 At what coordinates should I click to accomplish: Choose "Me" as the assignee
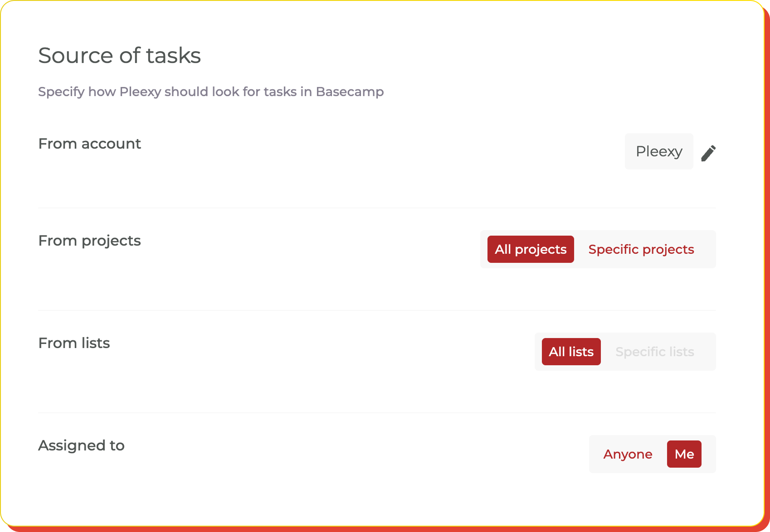(x=684, y=454)
